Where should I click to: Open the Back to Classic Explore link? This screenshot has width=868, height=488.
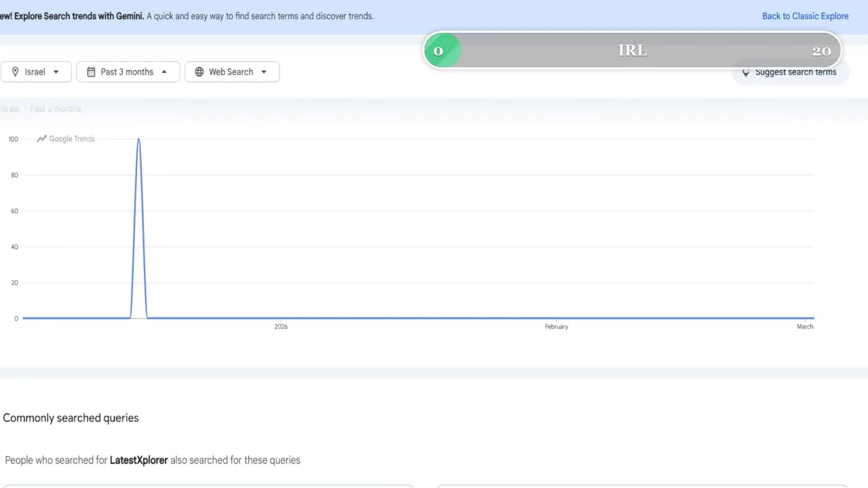tap(805, 16)
